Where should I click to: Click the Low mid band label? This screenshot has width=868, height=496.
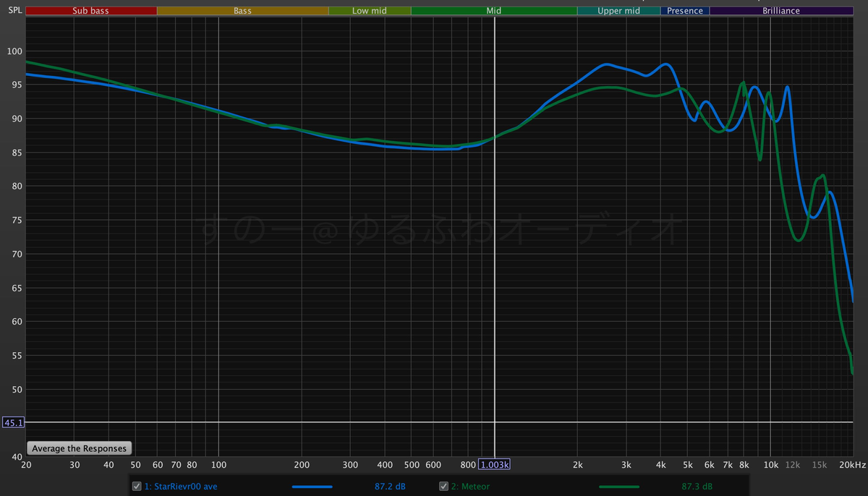coord(370,11)
